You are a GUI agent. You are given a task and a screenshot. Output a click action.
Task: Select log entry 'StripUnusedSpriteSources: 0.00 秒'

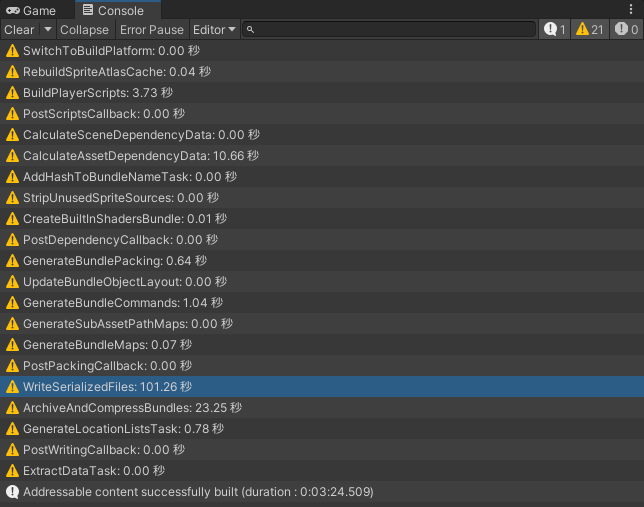[322, 198]
